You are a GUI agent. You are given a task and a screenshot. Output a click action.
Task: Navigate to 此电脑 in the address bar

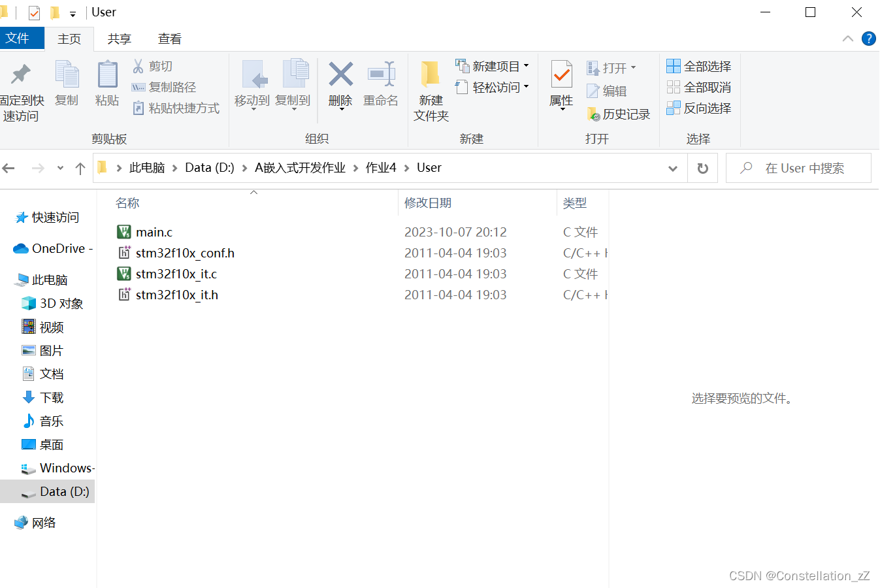[x=147, y=168]
